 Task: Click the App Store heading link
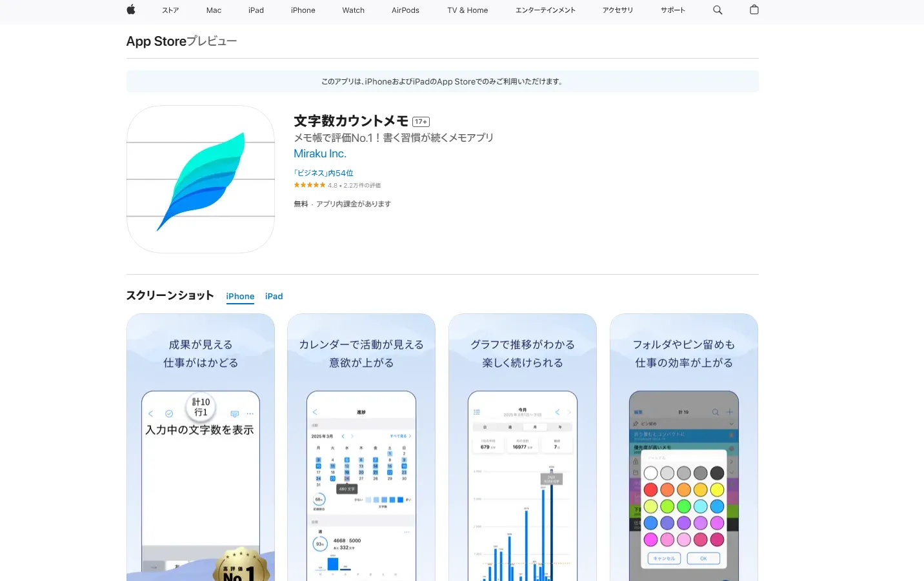click(x=156, y=41)
